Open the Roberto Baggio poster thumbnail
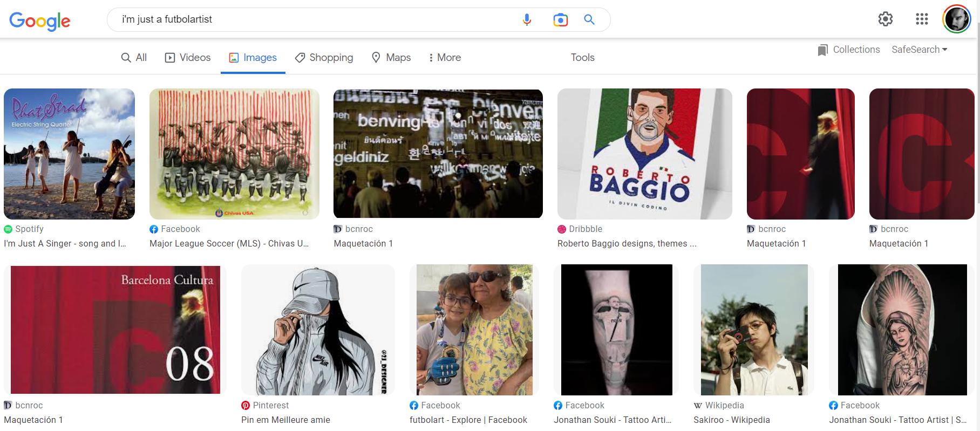Image resolution: width=980 pixels, height=431 pixels. pyautogui.click(x=644, y=154)
